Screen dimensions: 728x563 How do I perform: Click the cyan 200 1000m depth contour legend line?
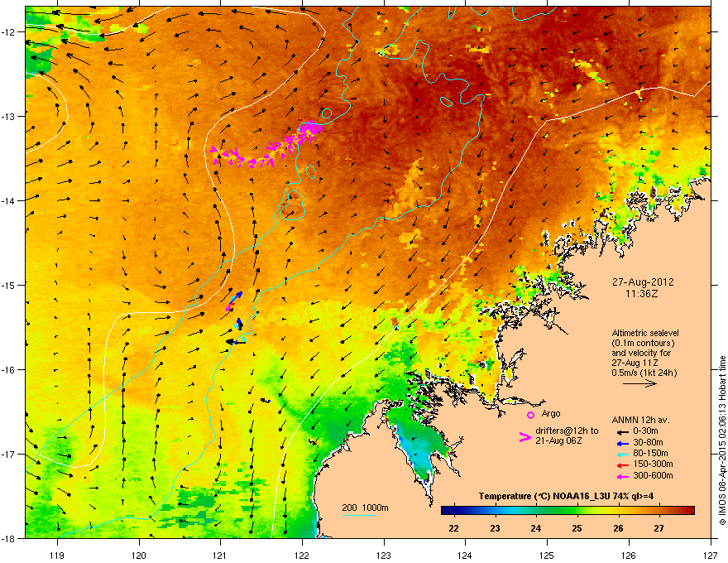(358, 515)
